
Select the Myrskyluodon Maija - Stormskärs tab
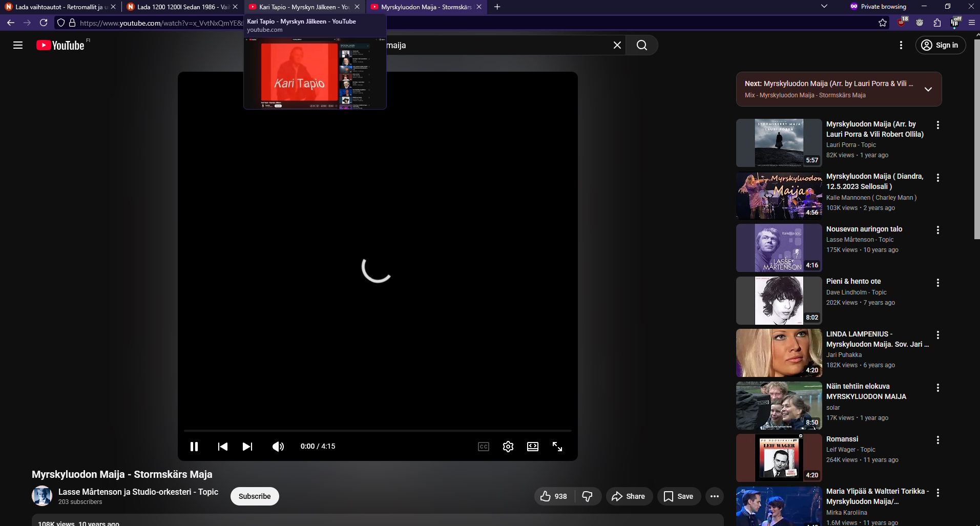point(426,7)
